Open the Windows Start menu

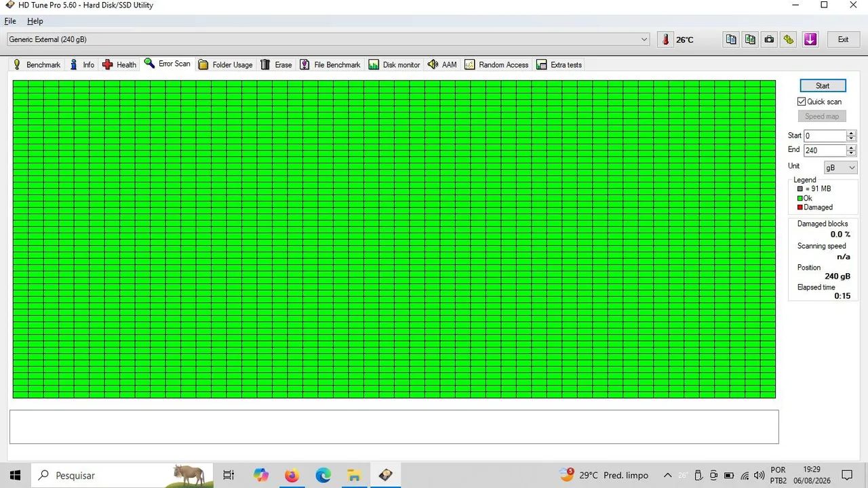point(15,475)
